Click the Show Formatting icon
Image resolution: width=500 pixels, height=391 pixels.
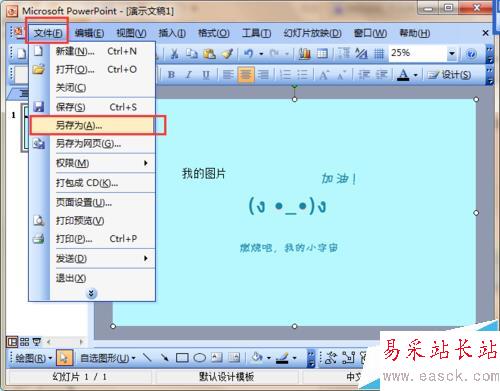[361, 53]
